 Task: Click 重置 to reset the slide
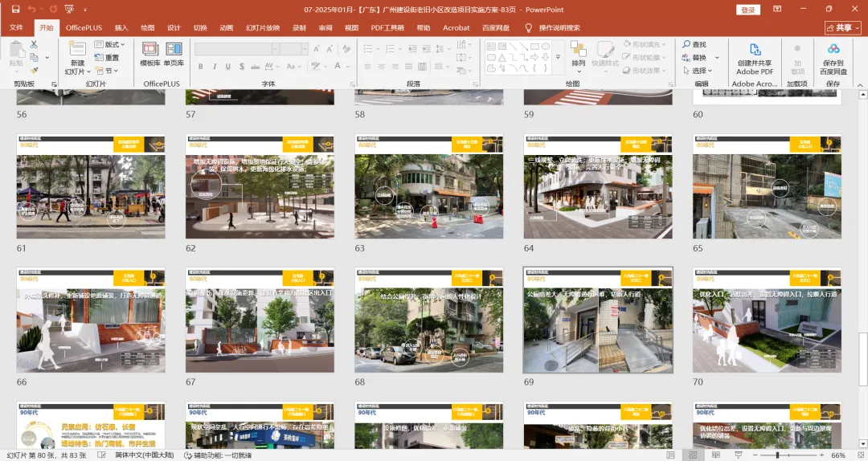coord(107,58)
